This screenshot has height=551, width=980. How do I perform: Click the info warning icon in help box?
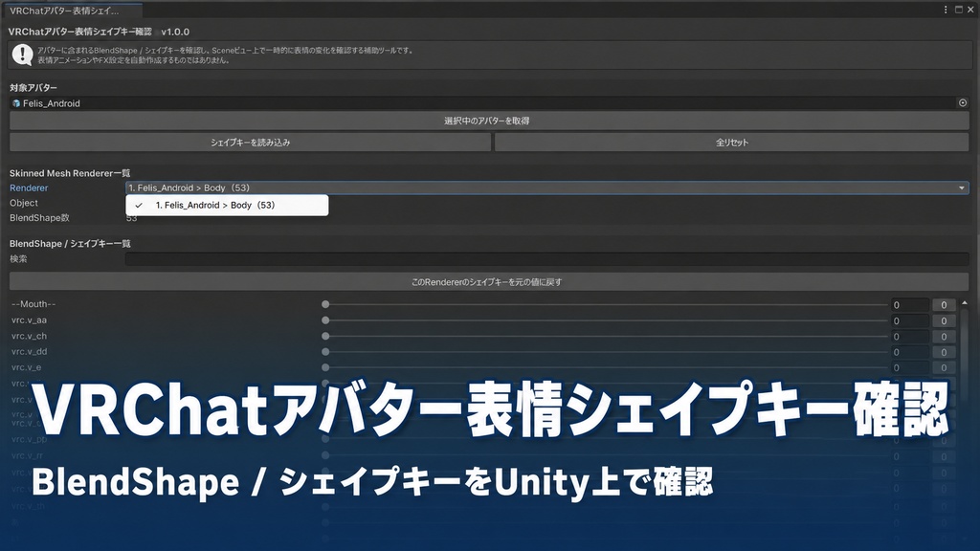click(x=23, y=55)
